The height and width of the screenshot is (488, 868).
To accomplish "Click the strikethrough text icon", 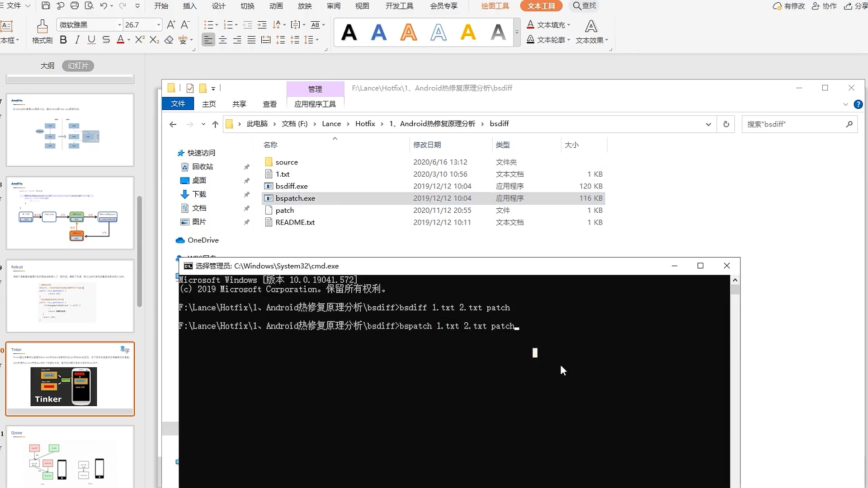I will tap(106, 40).
